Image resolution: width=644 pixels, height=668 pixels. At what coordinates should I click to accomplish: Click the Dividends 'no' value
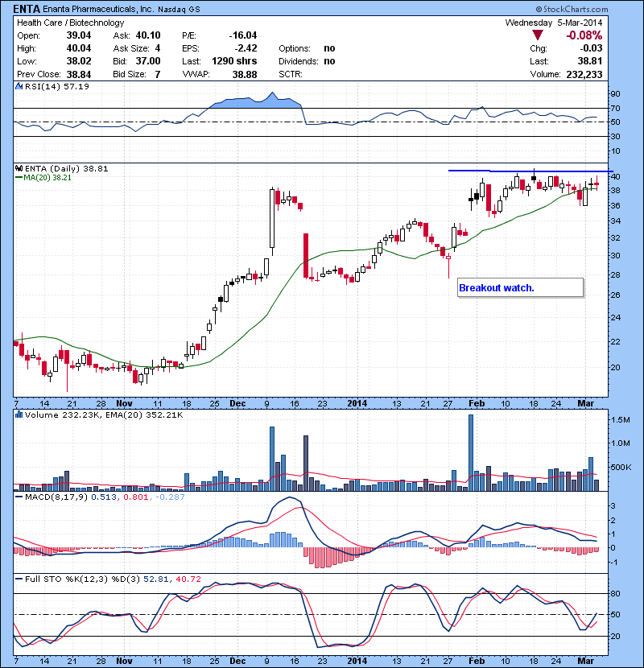(329, 61)
